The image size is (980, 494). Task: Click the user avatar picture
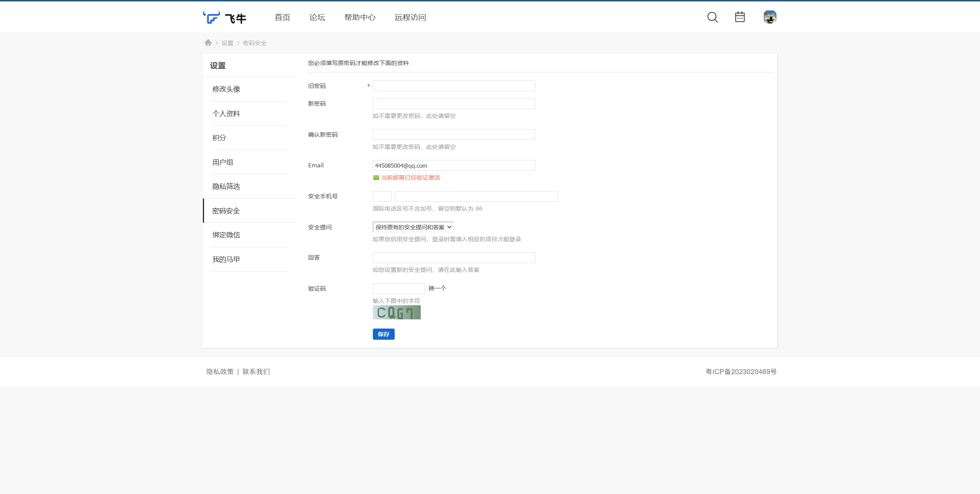(769, 17)
